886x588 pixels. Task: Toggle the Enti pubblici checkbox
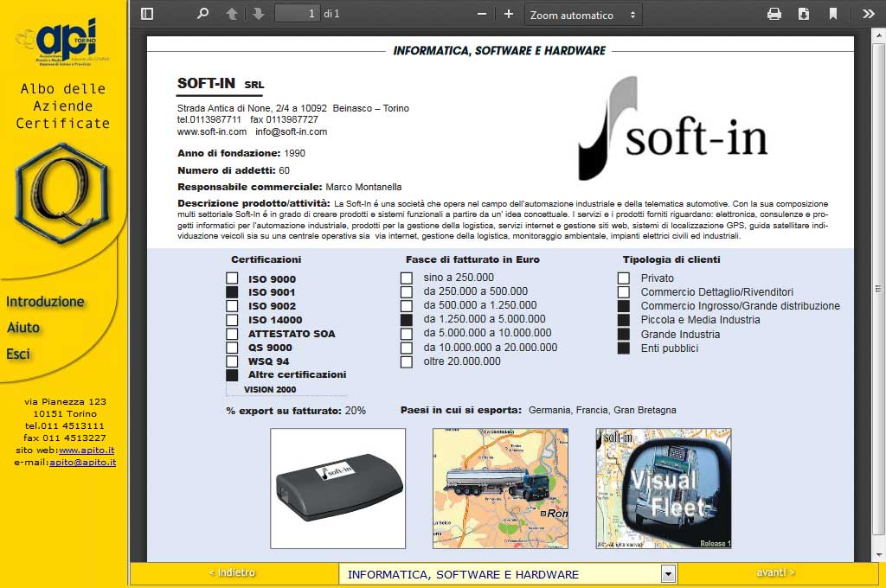(x=623, y=348)
